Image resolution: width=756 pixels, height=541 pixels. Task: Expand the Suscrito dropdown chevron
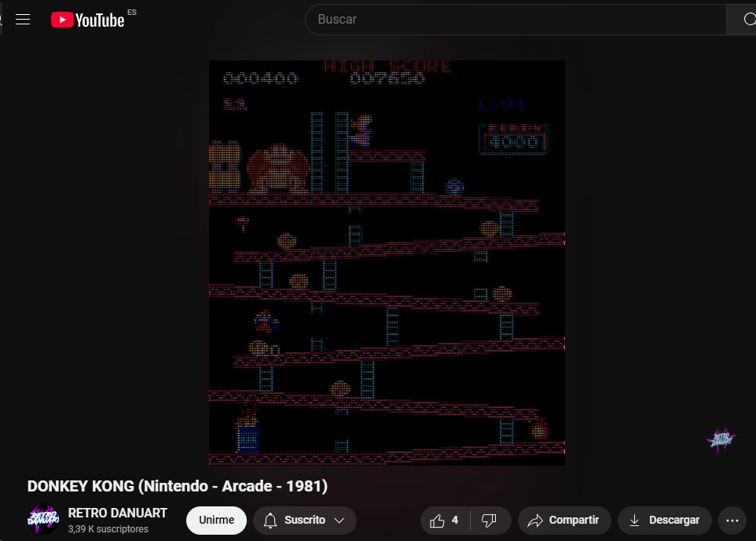pyautogui.click(x=339, y=521)
